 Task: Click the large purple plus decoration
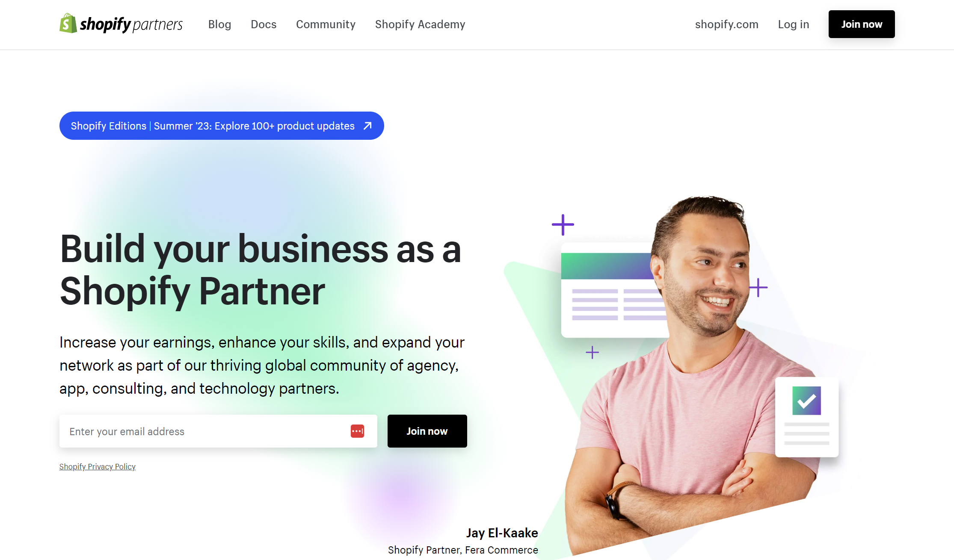pos(563,225)
